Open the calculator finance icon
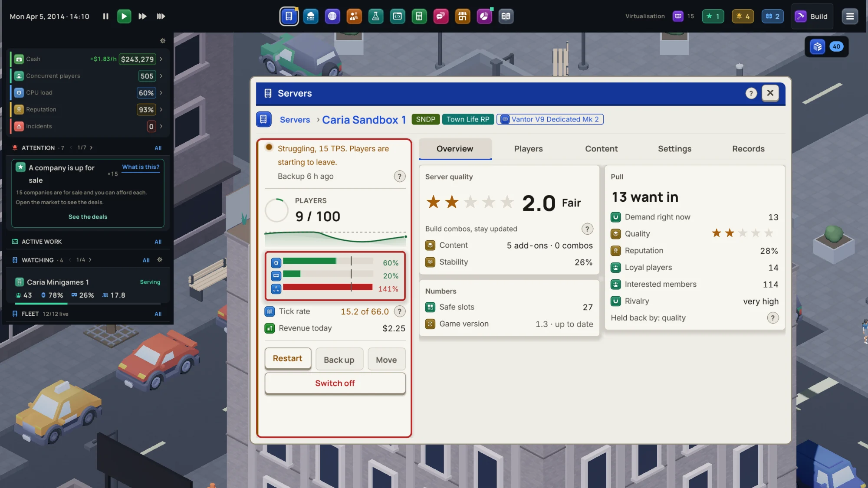The width and height of the screenshot is (868, 488). point(419,16)
